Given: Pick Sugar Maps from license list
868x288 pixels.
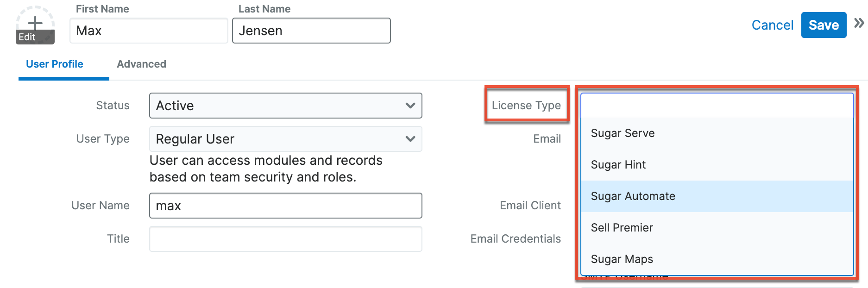Looking at the screenshot, I should point(622,259).
